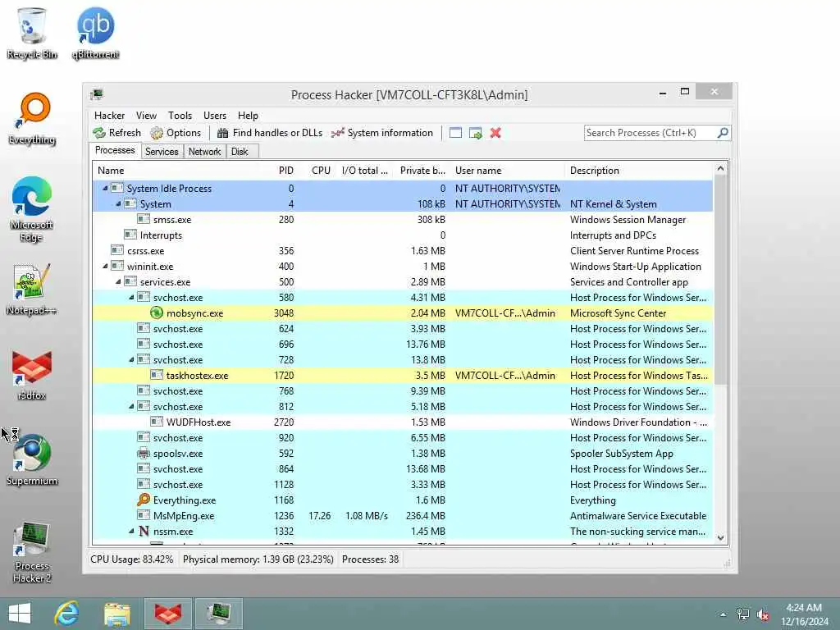The image size is (840, 630).
Task: Click the red X terminate window icon
Action: 495,133
